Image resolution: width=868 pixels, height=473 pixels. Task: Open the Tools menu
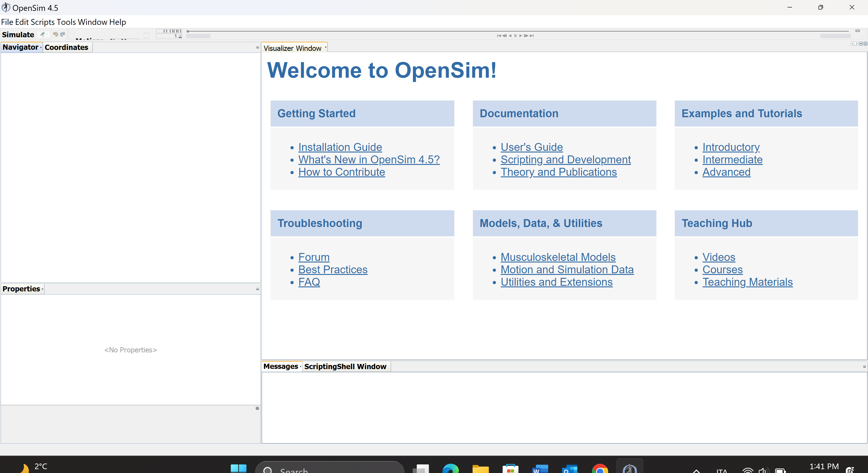point(66,22)
